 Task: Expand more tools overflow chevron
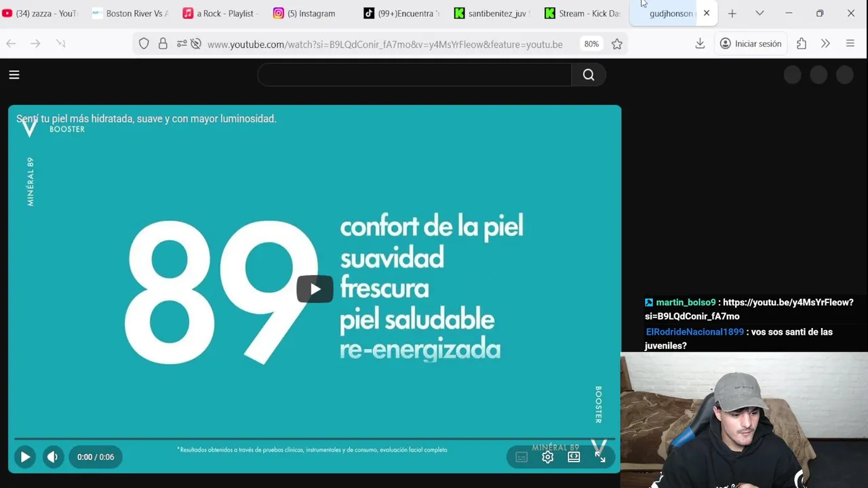click(825, 43)
